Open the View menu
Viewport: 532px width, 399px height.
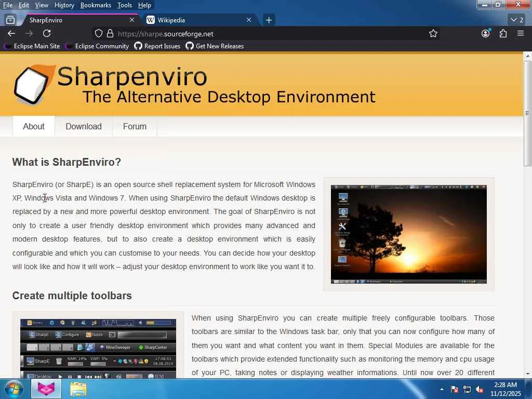(42, 5)
